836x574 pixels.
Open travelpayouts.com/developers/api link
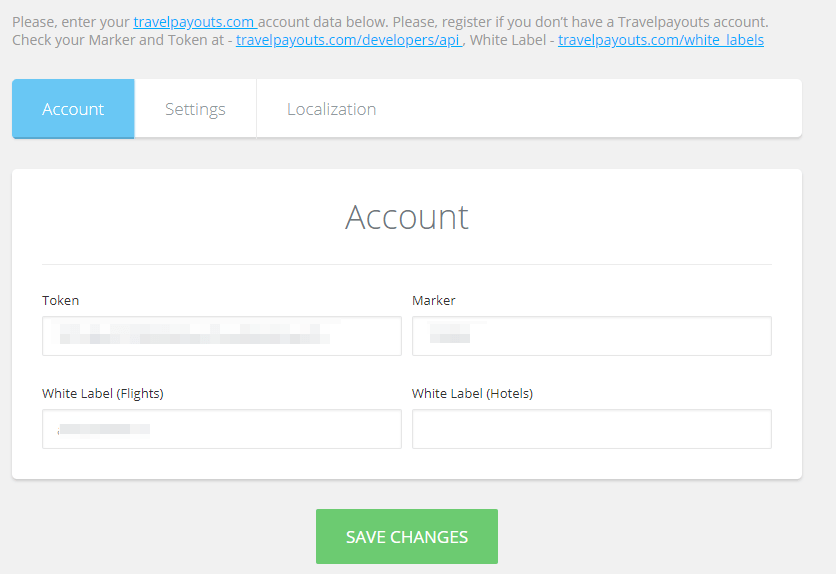click(x=349, y=40)
